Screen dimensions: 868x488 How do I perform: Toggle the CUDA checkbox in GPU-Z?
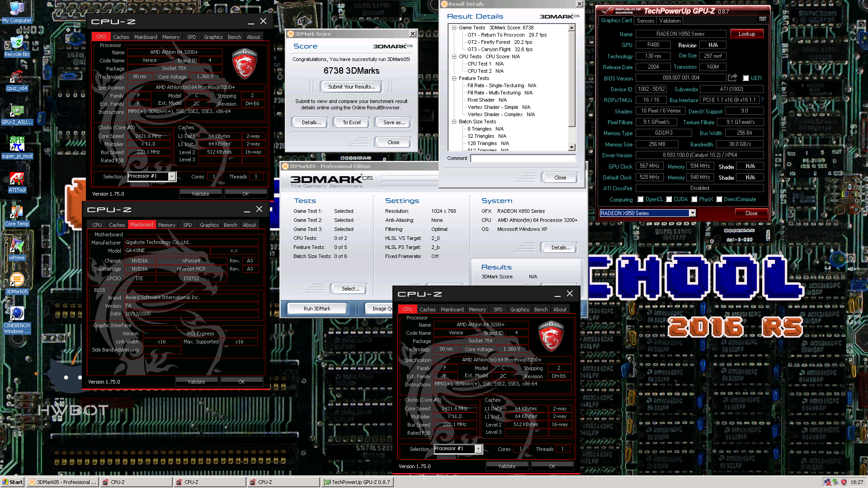coord(669,199)
